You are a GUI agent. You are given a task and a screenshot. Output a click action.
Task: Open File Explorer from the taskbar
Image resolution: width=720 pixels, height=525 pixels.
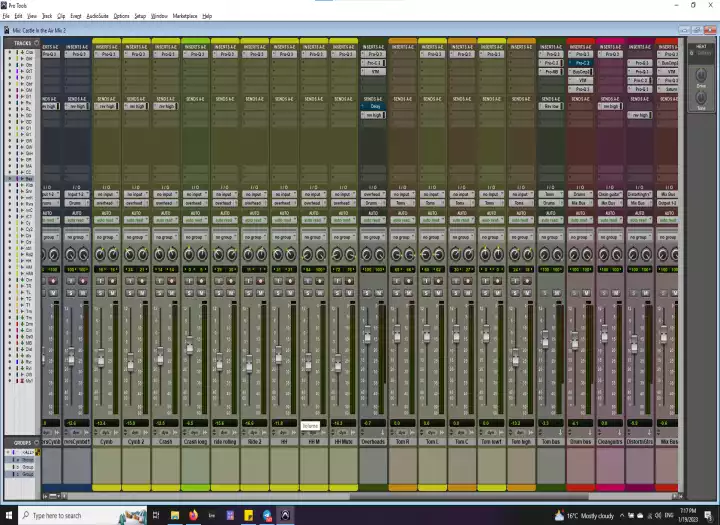[175, 515]
